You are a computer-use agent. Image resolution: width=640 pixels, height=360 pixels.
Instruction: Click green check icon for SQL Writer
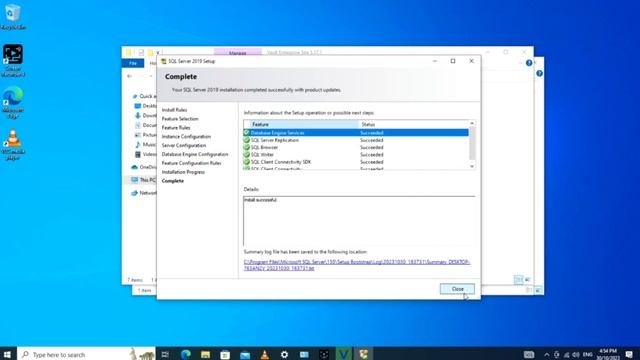click(x=247, y=155)
